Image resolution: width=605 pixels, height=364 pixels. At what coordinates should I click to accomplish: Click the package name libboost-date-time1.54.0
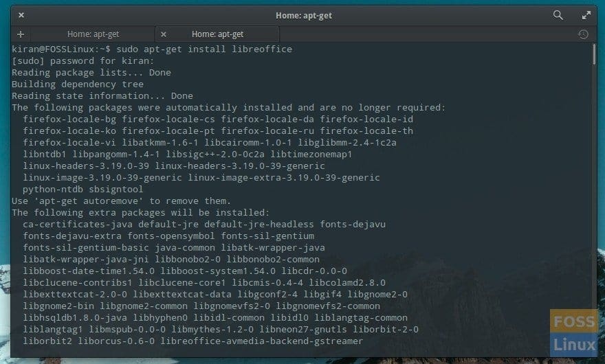89,271
